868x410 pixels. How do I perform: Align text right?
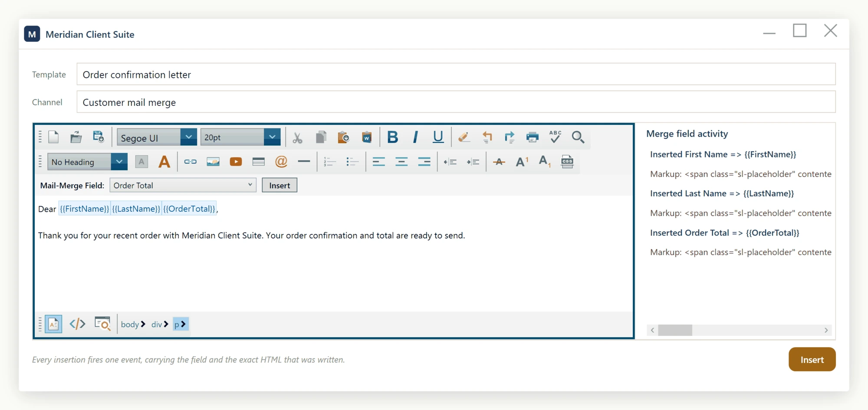(424, 162)
